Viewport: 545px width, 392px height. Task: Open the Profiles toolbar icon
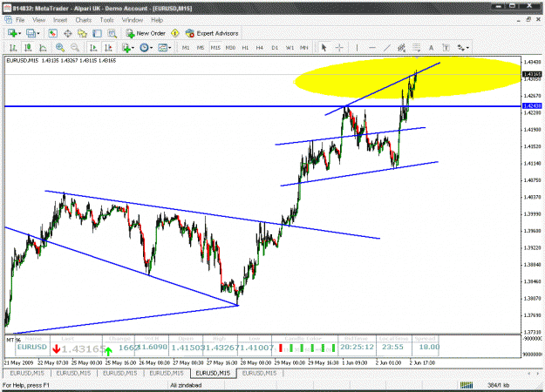click(x=31, y=33)
